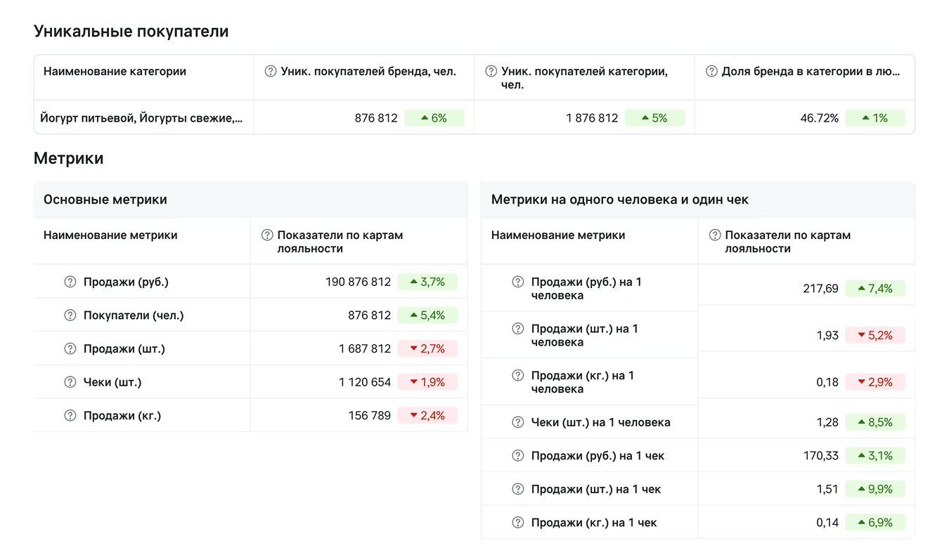Click the Основные метрики panel header

105,200
